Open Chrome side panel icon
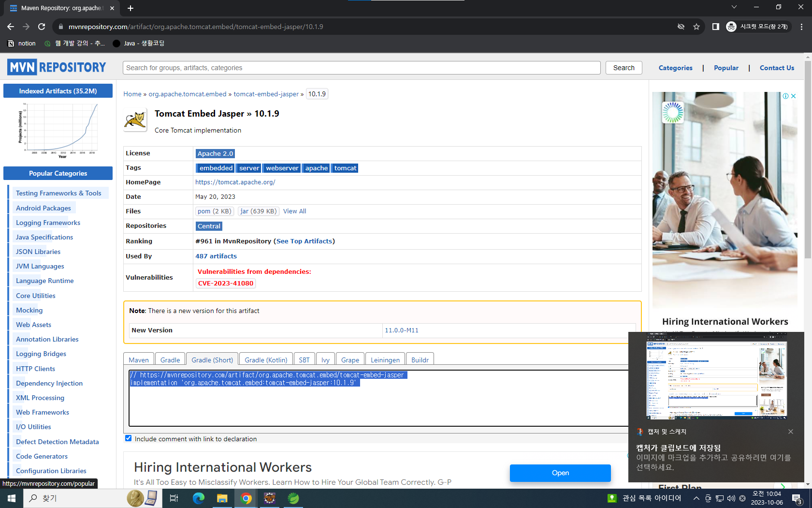This screenshot has height=508, width=812. pos(716,27)
